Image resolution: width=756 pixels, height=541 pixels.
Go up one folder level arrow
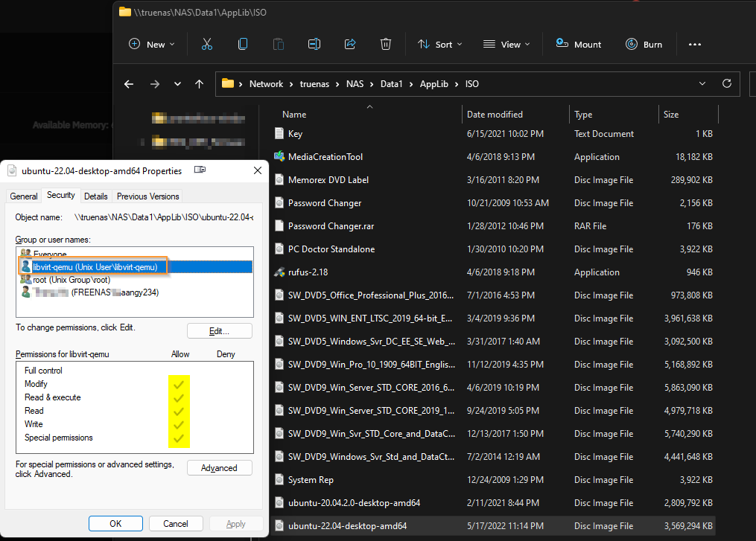tap(199, 84)
